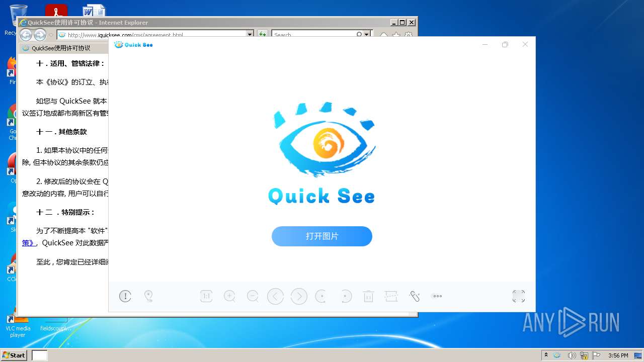Zoom in with the magnifier plus icon

point(229,297)
